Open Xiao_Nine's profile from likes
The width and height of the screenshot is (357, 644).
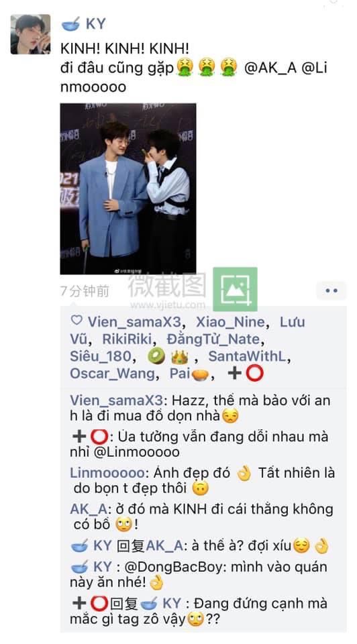pos(230,322)
